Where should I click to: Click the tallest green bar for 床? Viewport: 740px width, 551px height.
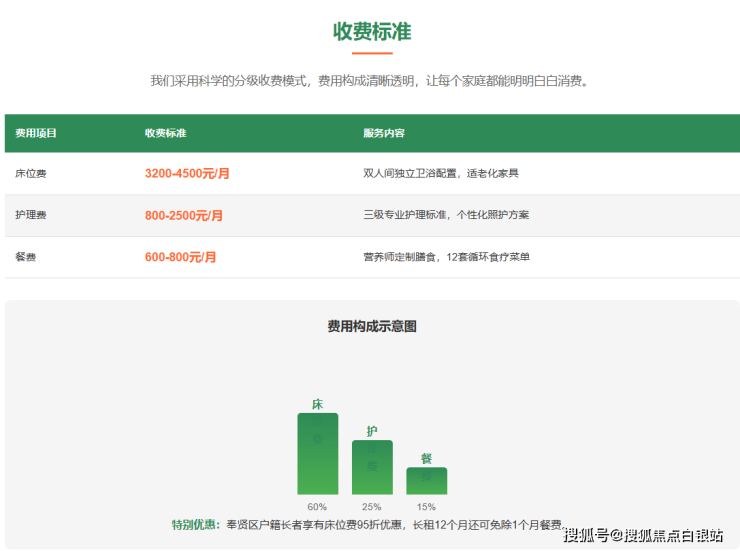pos(317,454)
